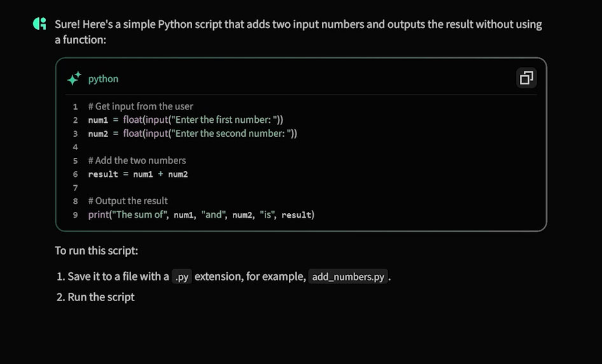Click the copy code icon
The height and width of the screenshot is (364, 602).
coord(526,78)
